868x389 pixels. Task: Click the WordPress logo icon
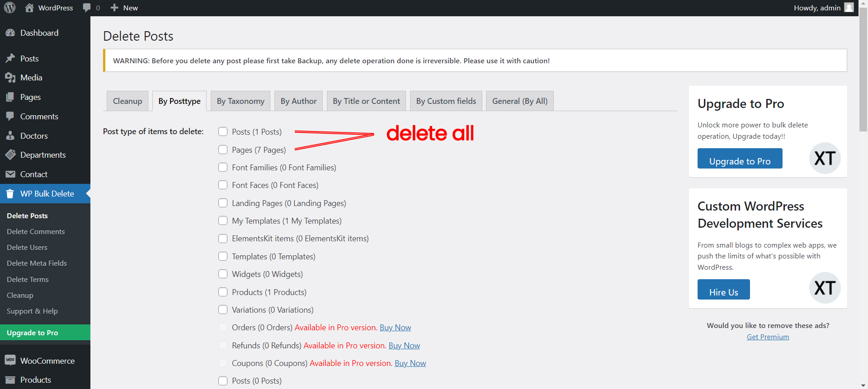(9, 8)
